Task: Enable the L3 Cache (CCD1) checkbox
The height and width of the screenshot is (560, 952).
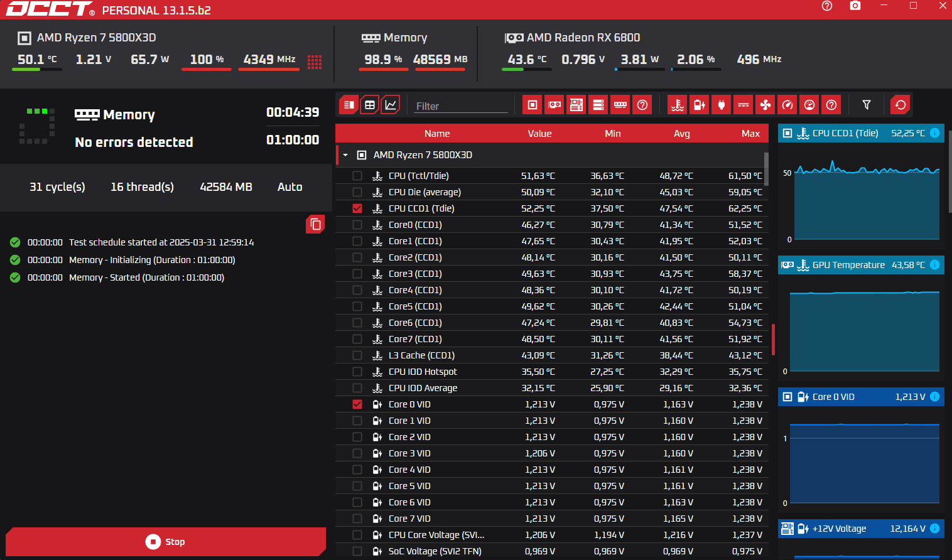Action: click(357, 355)
